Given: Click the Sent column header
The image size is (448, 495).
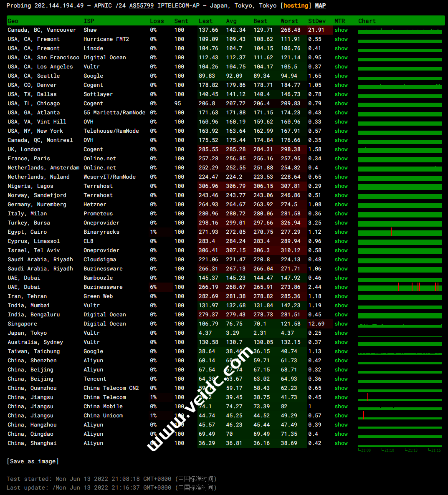Looking at the screenshot, I should click(x=181, y=21).
